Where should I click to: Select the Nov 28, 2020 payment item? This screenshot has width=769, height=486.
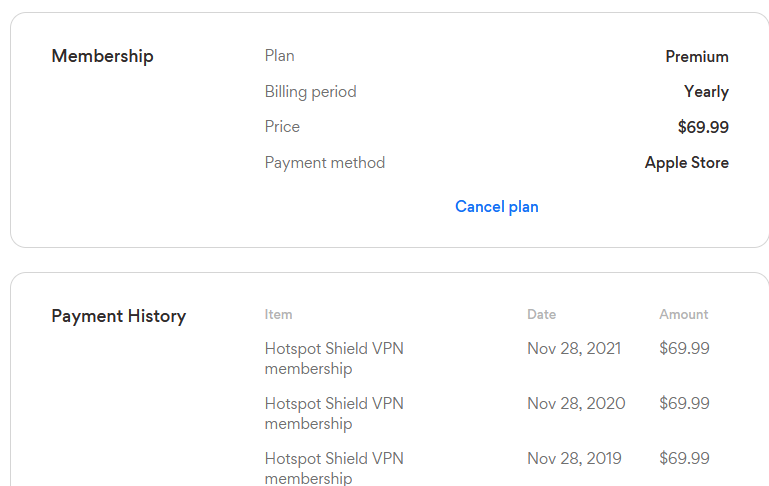(x=334, y=413)
